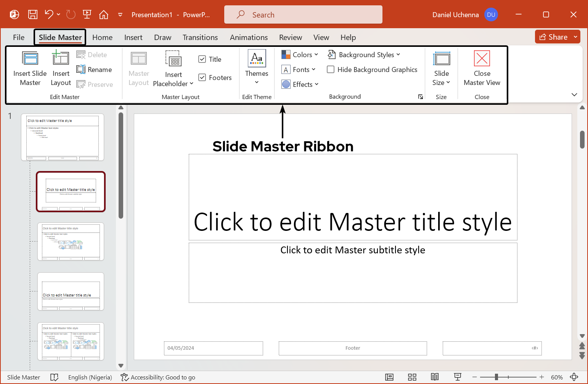This screenshot has height=384, width=588.
Task: Open the Slide Size dropdown
Action: click(x=441, y=69)
